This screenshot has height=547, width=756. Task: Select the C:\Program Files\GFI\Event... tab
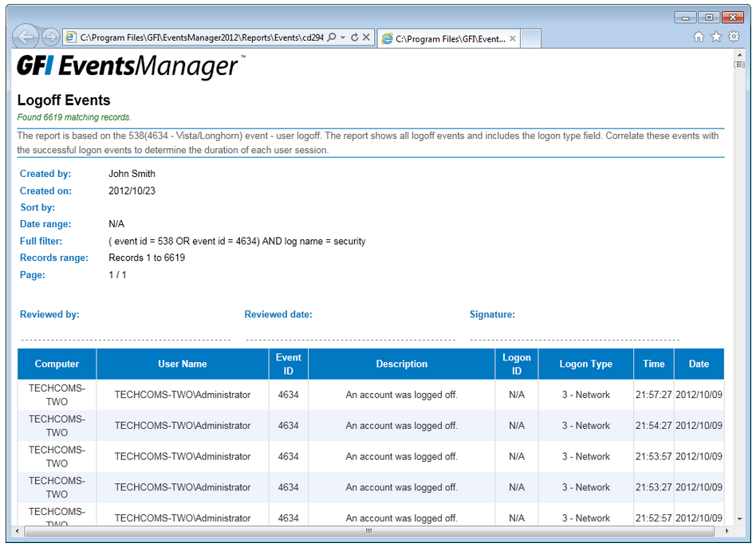449,38
